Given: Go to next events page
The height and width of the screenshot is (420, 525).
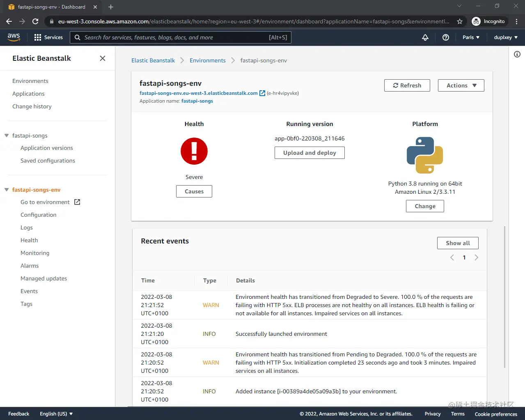Looking at the screenshot, I should click(x=476, y=257).
